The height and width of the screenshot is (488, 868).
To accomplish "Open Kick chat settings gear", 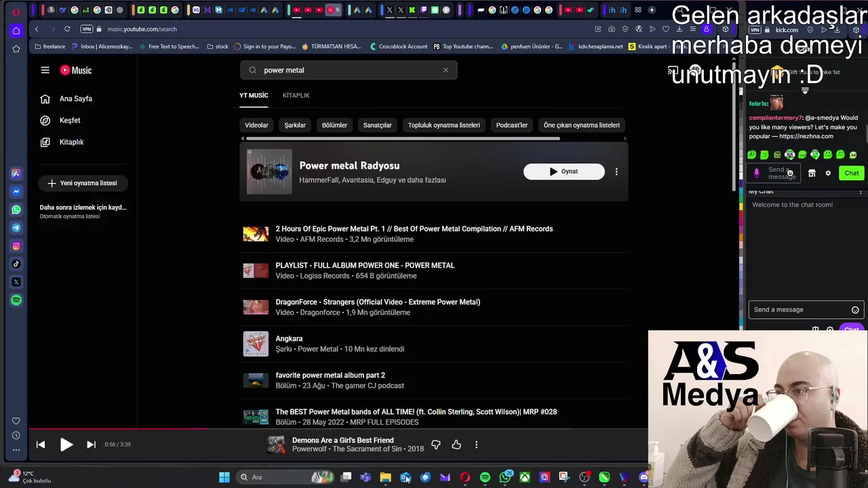I will (x=828, y=174).
